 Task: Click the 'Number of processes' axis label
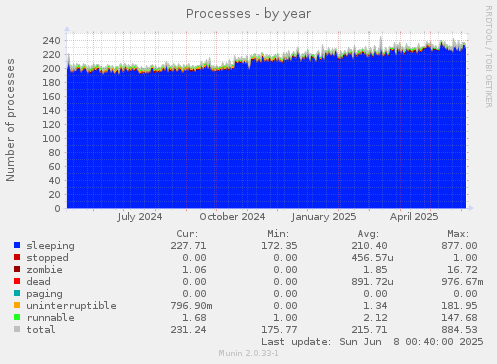tap(10, 120)
